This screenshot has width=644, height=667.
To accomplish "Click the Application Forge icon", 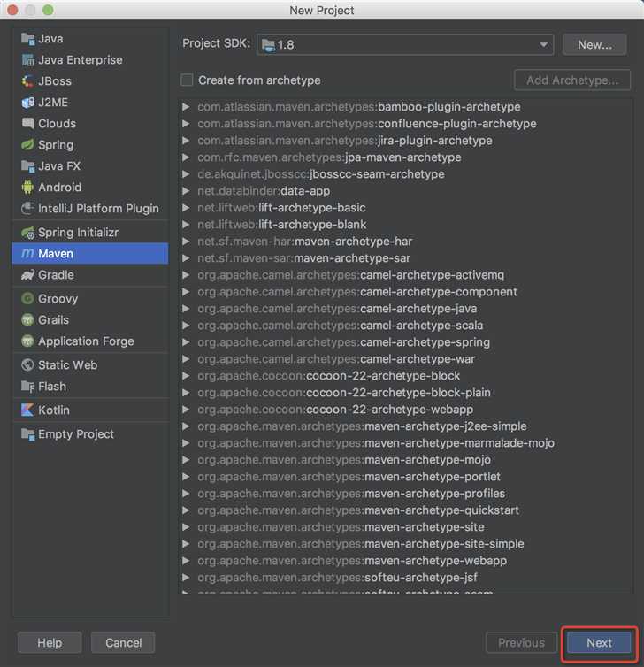I will (27, 341).
